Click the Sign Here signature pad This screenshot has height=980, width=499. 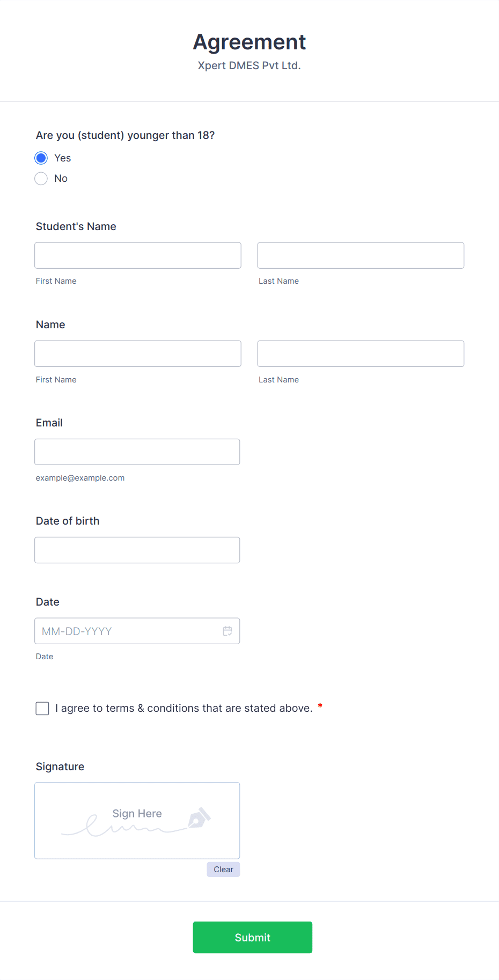[x=137, y=821]
